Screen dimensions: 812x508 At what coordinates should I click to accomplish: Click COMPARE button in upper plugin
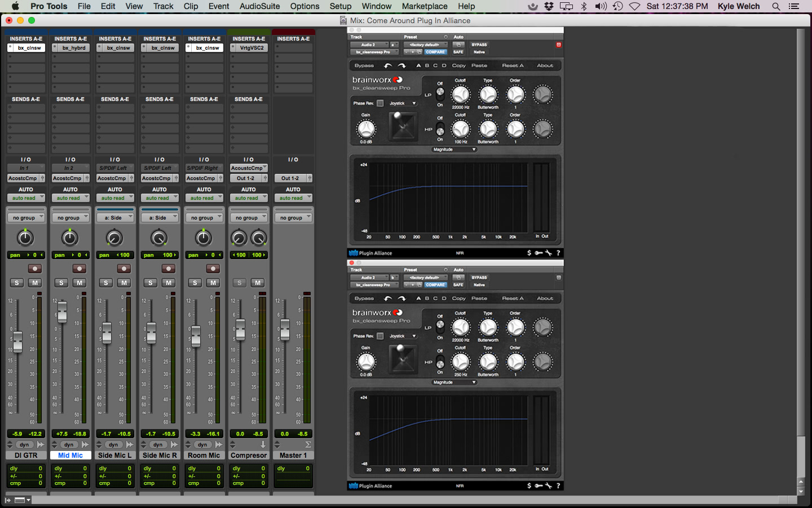click(435, 52)
